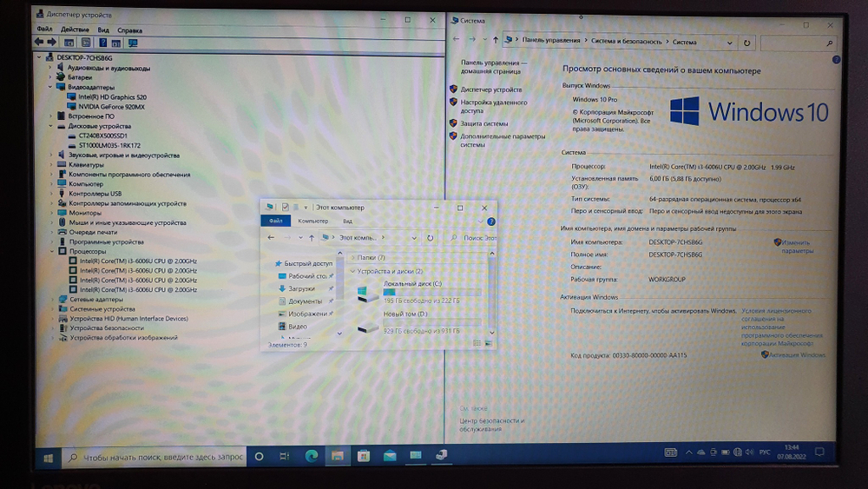868x489 pixels.
Task: Open Настройка удаленного доступа link
Action: (x=494, y=106)
